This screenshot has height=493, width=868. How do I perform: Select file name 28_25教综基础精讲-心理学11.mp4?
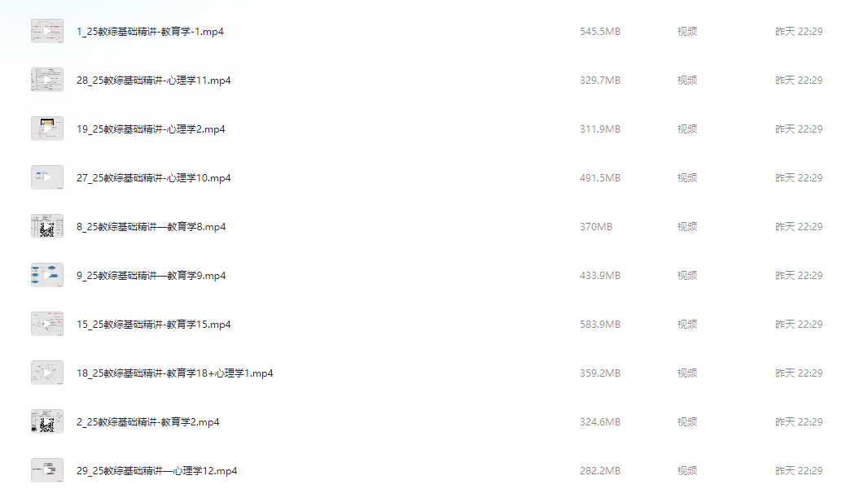click(154, 81)
